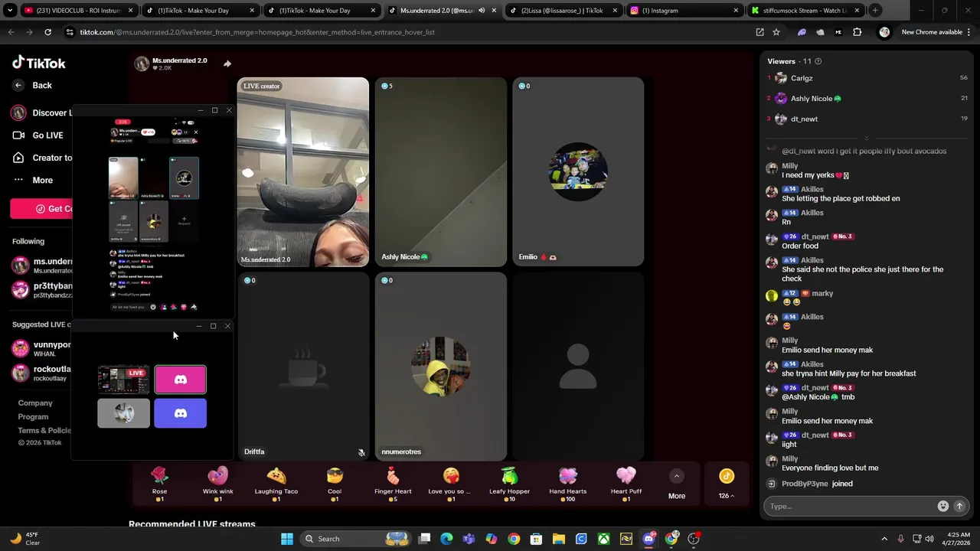This screenshot has width=980, height=551.
Task: Send the Cool gift
Action: point(335,484)
